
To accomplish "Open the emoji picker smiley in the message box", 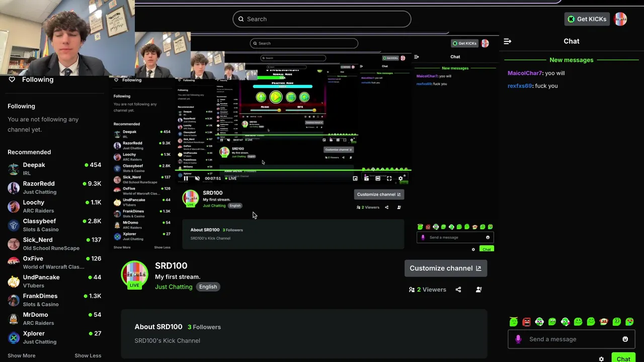I will tap(625, 339).
